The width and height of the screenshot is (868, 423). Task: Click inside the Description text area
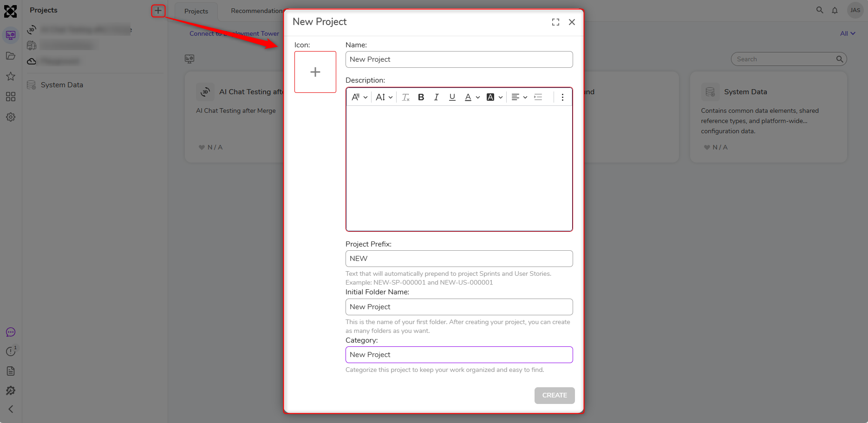point(459,168)
